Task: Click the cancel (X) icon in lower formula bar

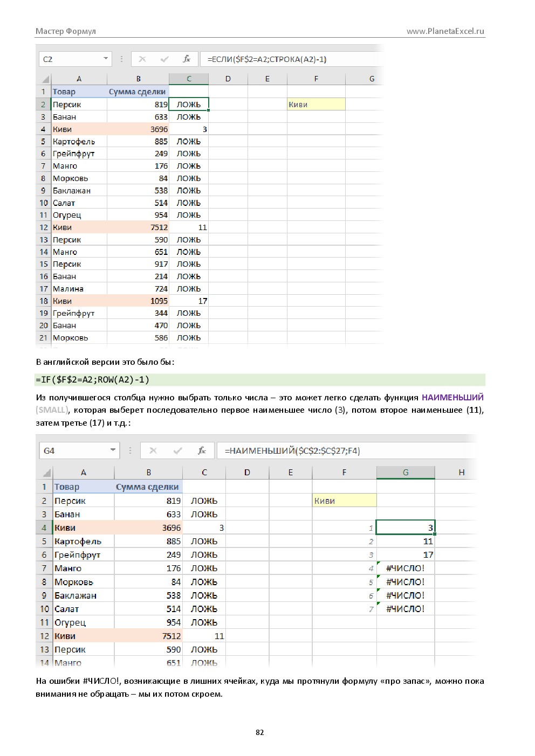Action: pos(153,450)
